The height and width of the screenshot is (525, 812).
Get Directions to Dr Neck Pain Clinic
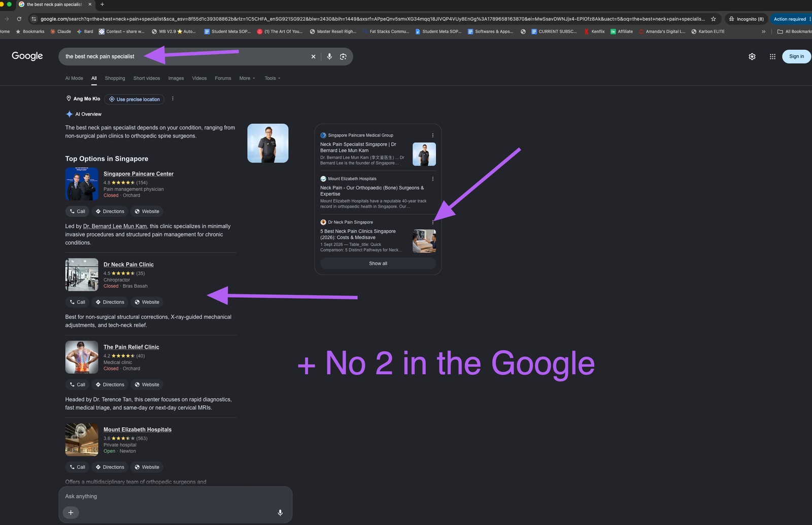(x=110, y=302)
